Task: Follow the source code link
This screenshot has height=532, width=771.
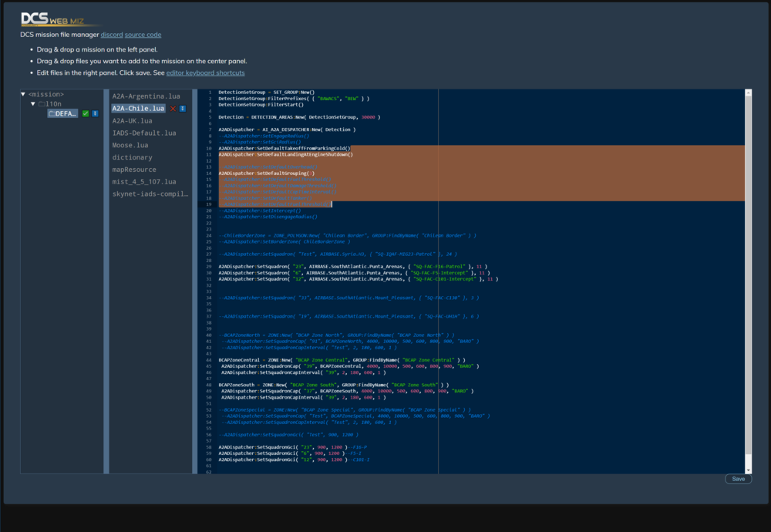Action: coord(143,35)
